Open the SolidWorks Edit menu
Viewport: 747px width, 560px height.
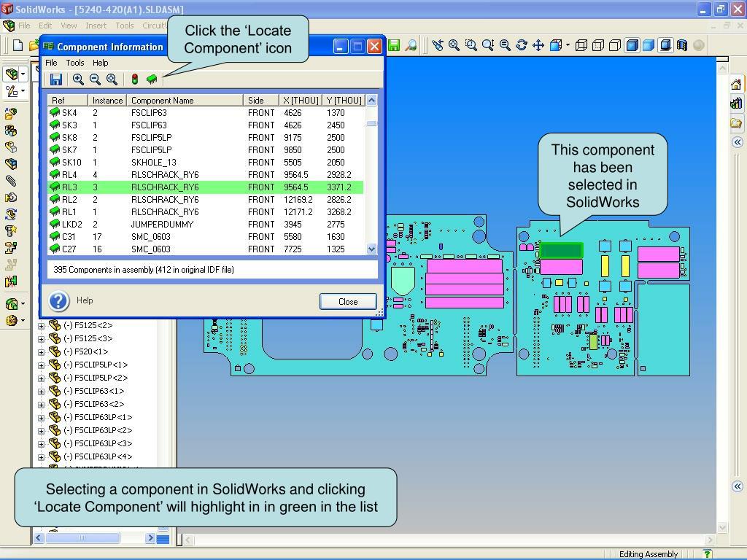pyautogui.click(x=45, y=26)
